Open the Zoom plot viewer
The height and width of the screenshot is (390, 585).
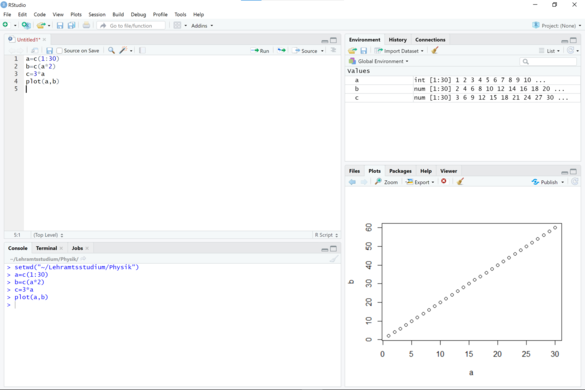387,182
